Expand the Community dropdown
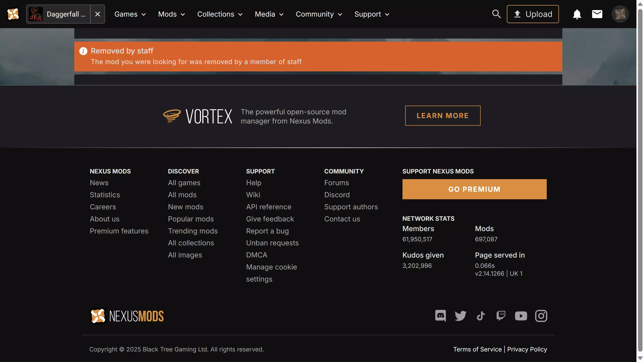The image size is (644, 362). (319, 14)
